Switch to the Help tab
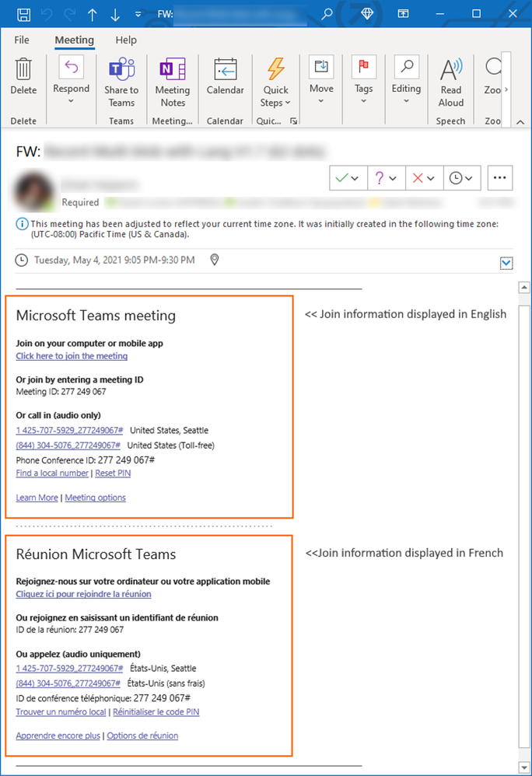Screen dimensions: 532x776 pos(126,40)
